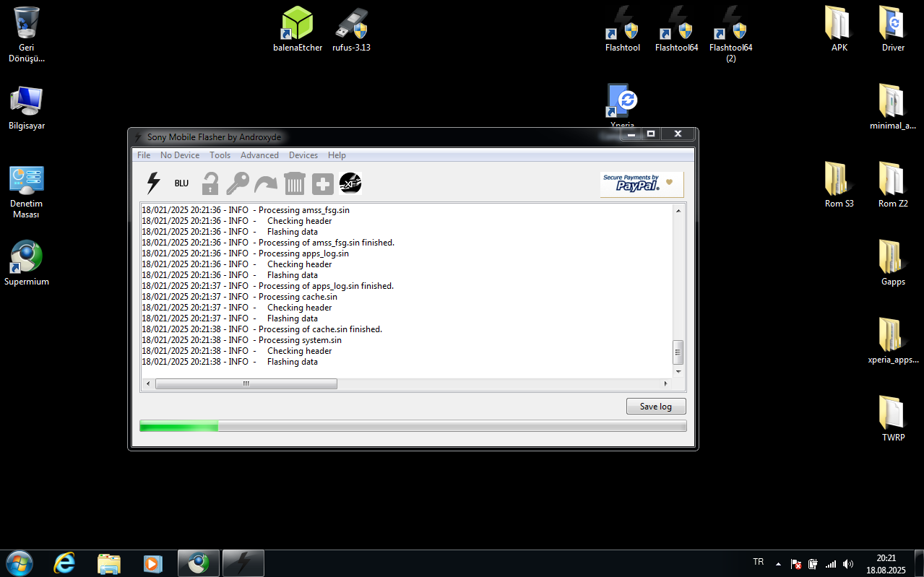The image size is (924, 577).
Task: Click the Flashtool taskbar button
Action: pyautogui.click(x=243, y=563)
